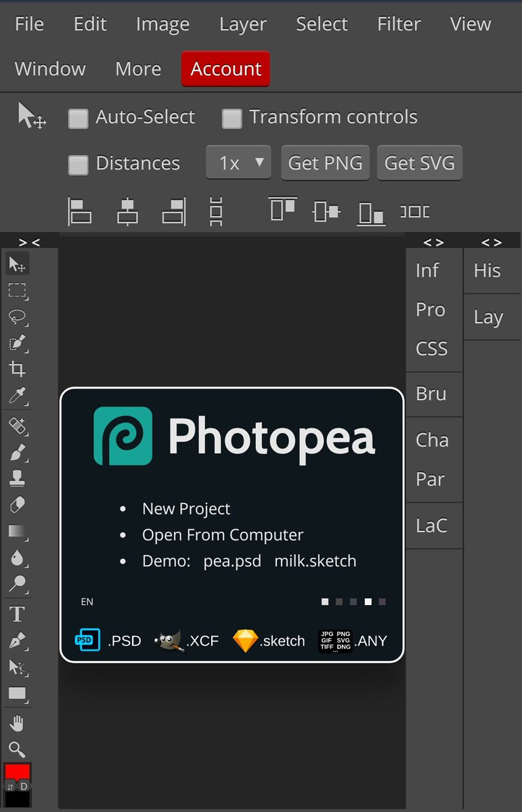Viewport: 522px width, 812px height.
Task: Click the Get SVG button
Action: 419,163
